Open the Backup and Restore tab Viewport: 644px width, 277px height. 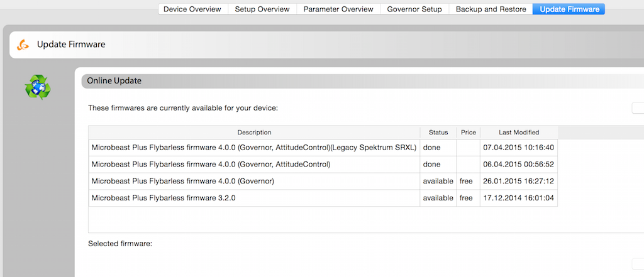pos(490,9)
